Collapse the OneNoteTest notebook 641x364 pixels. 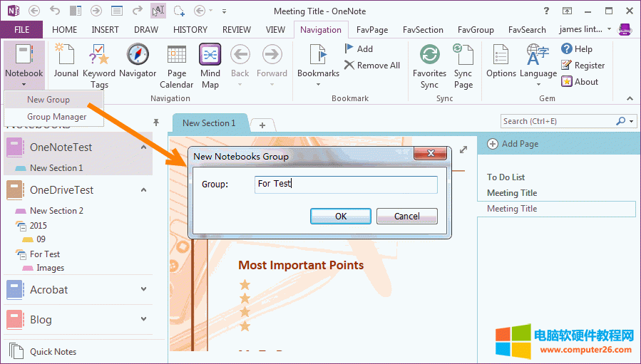143,147
